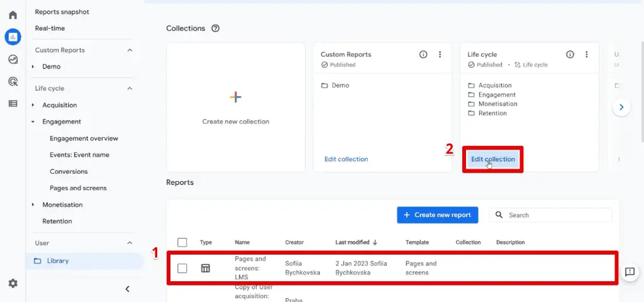
Task: Click the Sofiia Bychkovska creator cell
Action: [x=303, y=268]
